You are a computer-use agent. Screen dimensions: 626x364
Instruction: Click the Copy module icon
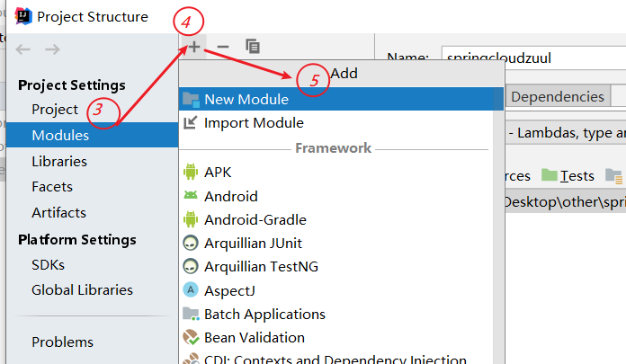[253, 47]
